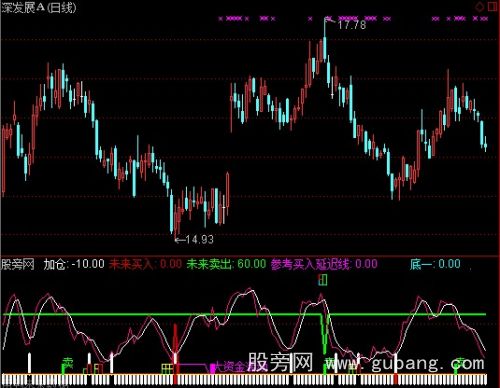Select the high price label 17.78
This screenshot has height=388, width=500.
coord(352,25)
